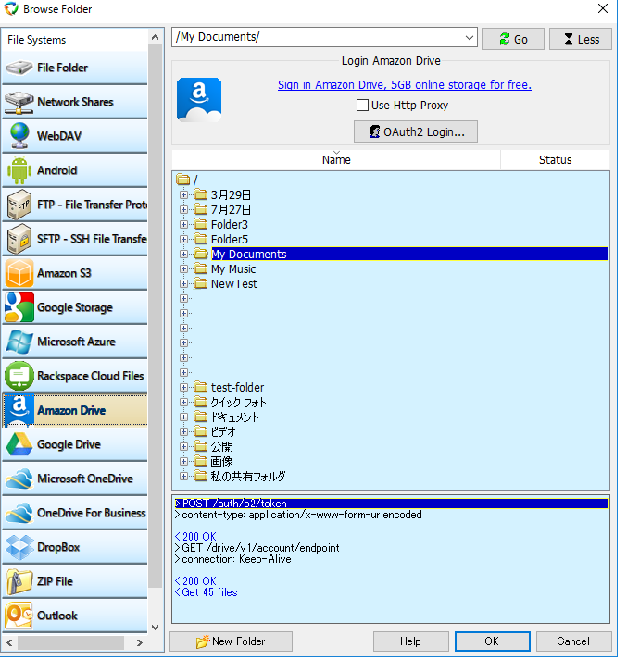Click the horizontal scroll left arrow
The width and height of the screenshot is (627, 672).
9,642
